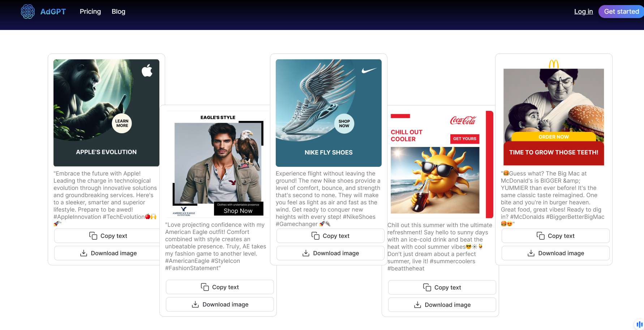Copy text of the Coca-Cola Chill Out Cooler ad
644x330 pixels.
(x=442, y=287)
